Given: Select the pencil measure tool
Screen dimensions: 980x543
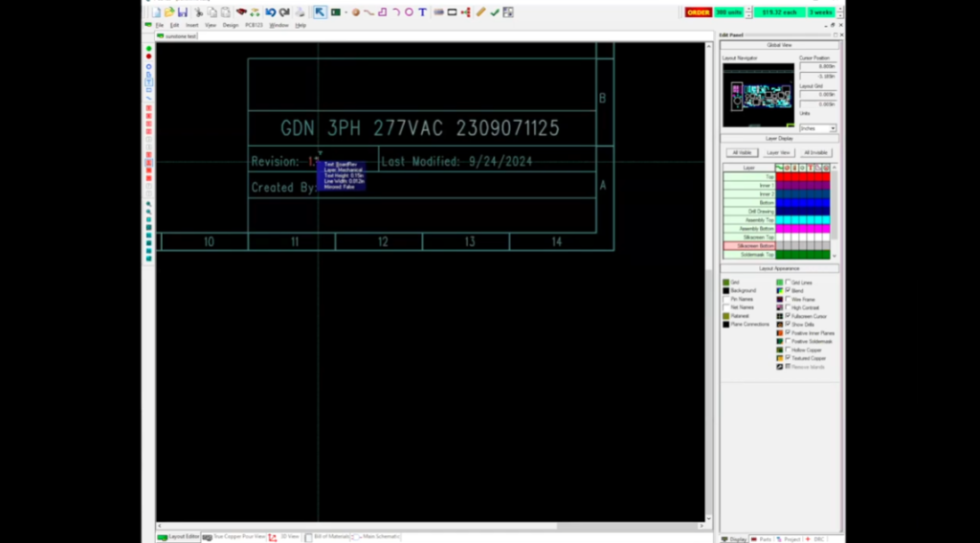Looking at the screenshot, I should [480, 12].
